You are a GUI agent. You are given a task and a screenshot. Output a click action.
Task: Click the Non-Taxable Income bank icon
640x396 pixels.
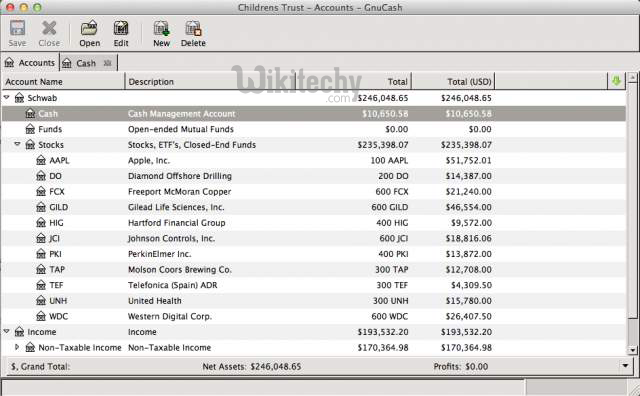point(30,347)
